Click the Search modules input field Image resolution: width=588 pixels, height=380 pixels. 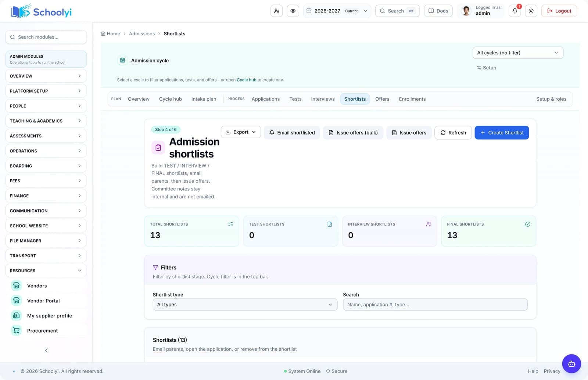(x=46, y=37)
